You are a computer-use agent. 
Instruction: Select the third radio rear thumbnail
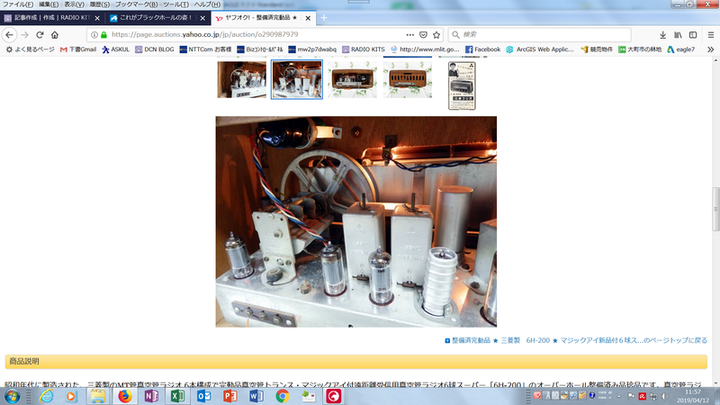point(352,79)
